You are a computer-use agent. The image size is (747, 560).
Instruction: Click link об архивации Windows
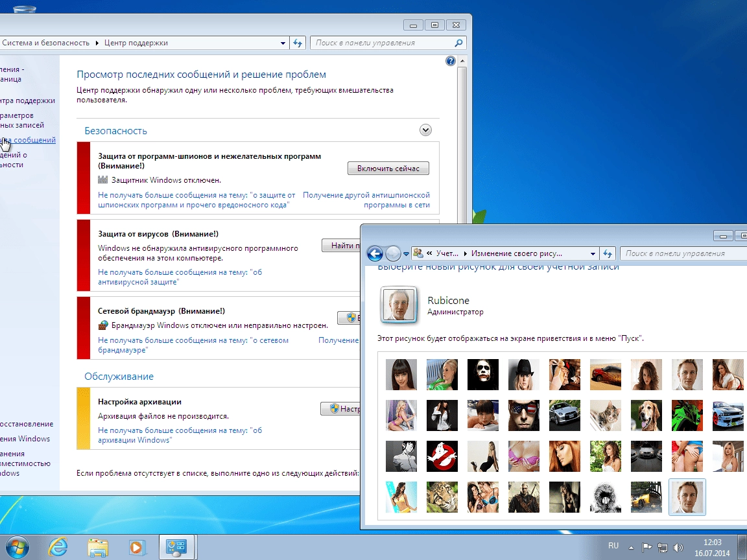click(x=180, y=436)
